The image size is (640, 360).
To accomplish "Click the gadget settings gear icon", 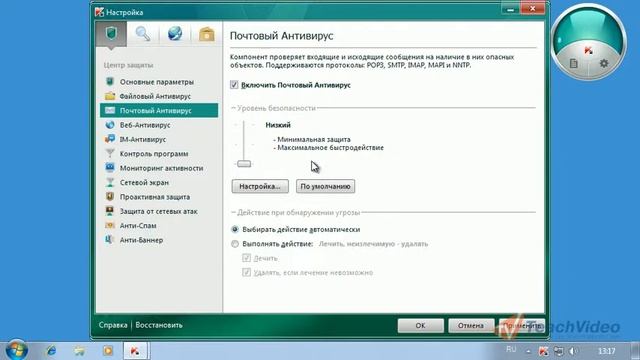I will click(604, 63).
